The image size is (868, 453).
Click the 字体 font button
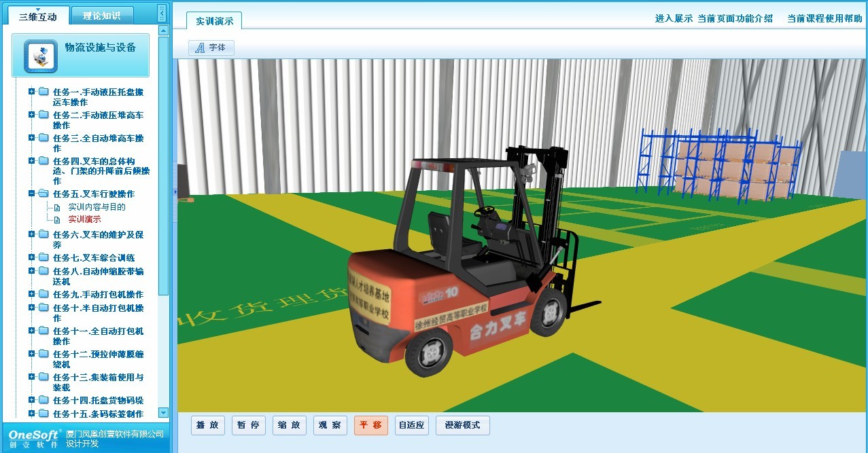point(211,48)
